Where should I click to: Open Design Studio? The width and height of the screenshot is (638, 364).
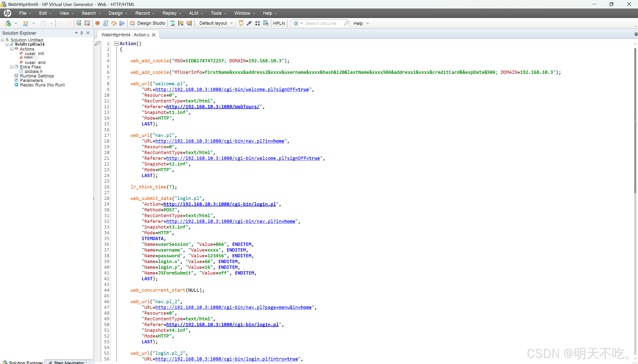148,23
